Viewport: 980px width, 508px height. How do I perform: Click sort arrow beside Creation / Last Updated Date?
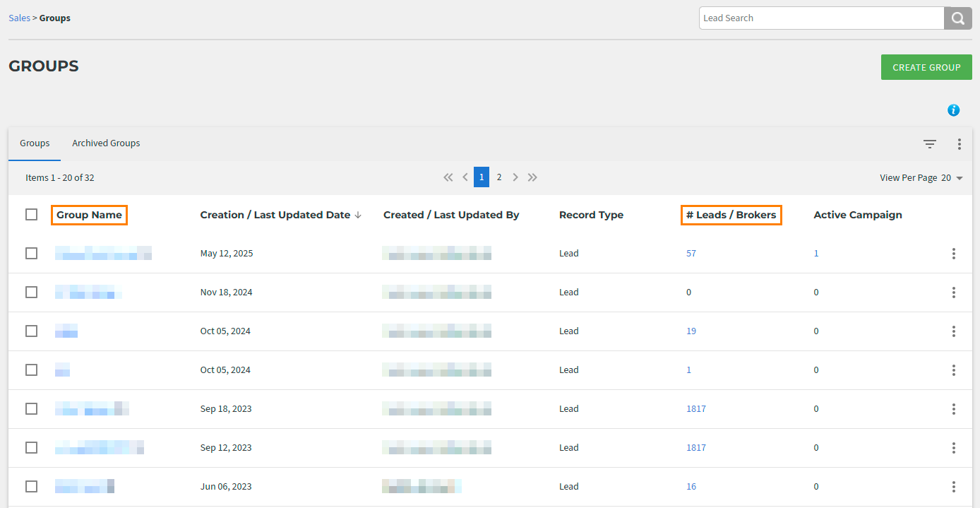click(x=358, y=215)
